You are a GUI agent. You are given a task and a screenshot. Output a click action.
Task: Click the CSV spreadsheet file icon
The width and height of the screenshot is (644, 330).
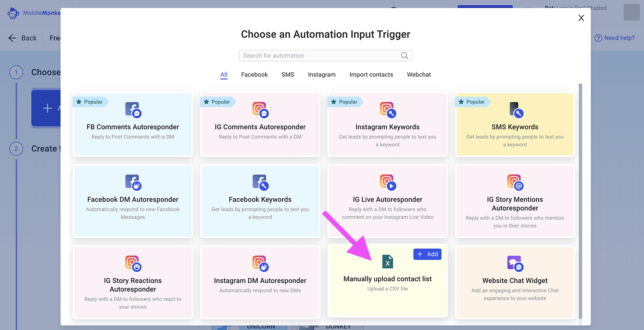point(388,262)
